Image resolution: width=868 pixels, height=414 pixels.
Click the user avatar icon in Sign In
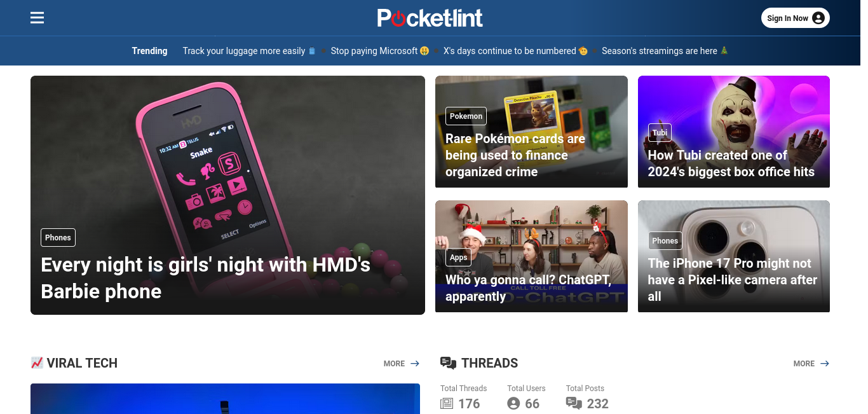[x=818, y=18]
